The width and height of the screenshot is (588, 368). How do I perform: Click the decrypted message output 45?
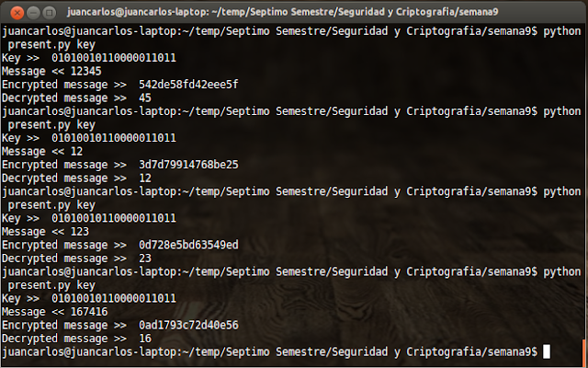[145, 98]
